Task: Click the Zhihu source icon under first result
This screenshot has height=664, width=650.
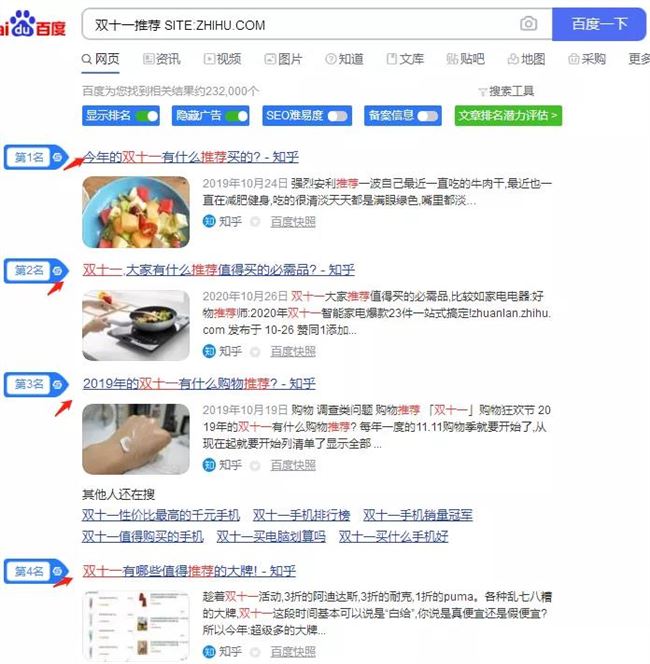Action: click(209, 221)
